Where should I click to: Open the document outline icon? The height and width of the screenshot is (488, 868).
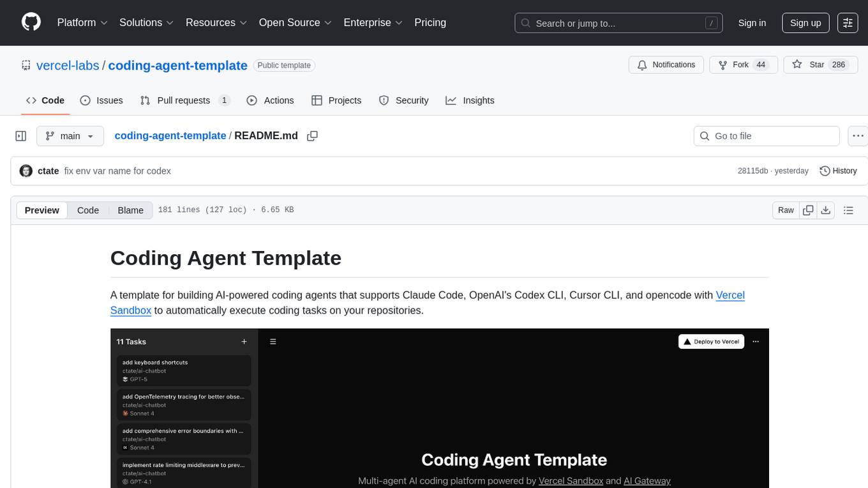pyautogui.click(x=848, y=210)
